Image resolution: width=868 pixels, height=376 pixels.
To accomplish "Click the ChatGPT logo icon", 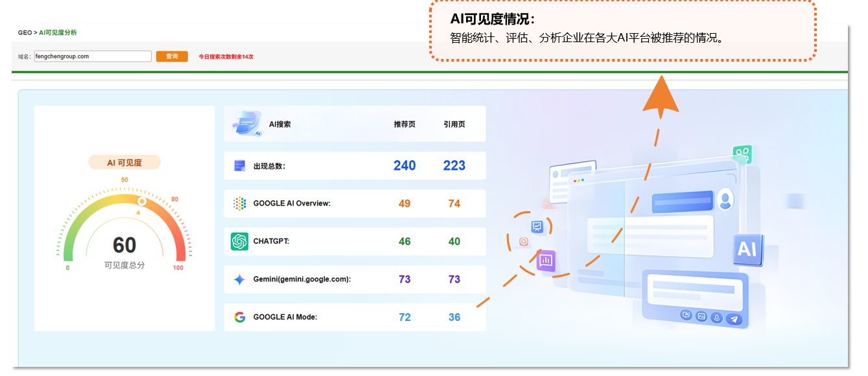I will (x=240, y=241).
